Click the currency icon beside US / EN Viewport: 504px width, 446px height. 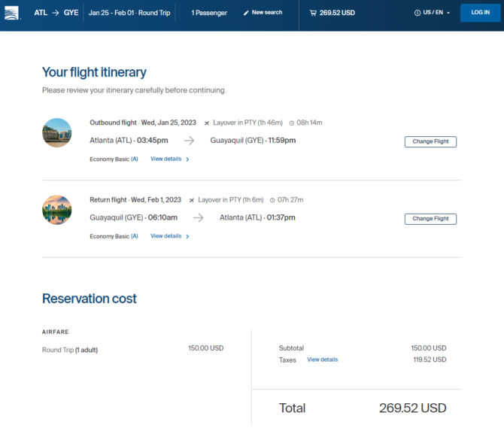pos(417,13)
